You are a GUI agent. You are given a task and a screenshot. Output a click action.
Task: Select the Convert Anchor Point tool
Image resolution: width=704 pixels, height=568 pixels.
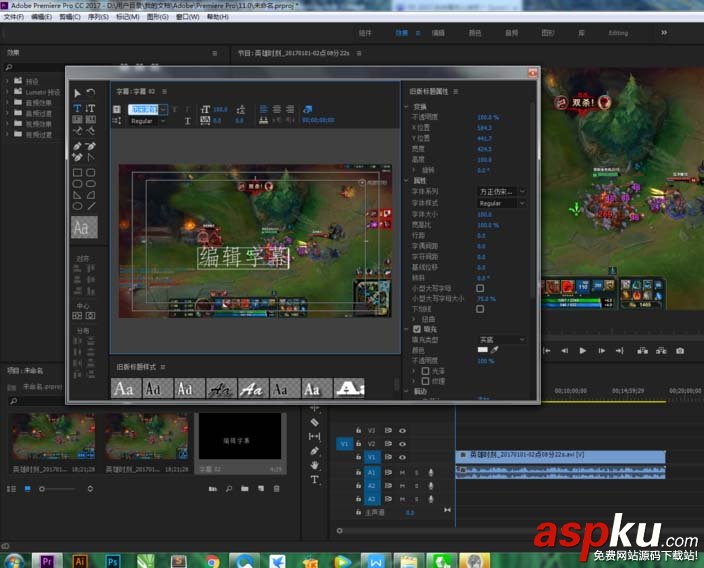click(91, 157)
